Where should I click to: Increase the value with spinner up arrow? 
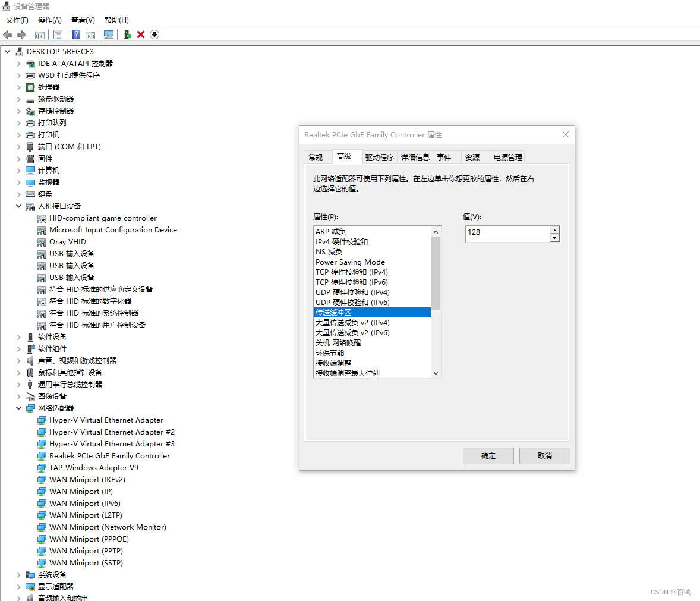pos(554,231)
